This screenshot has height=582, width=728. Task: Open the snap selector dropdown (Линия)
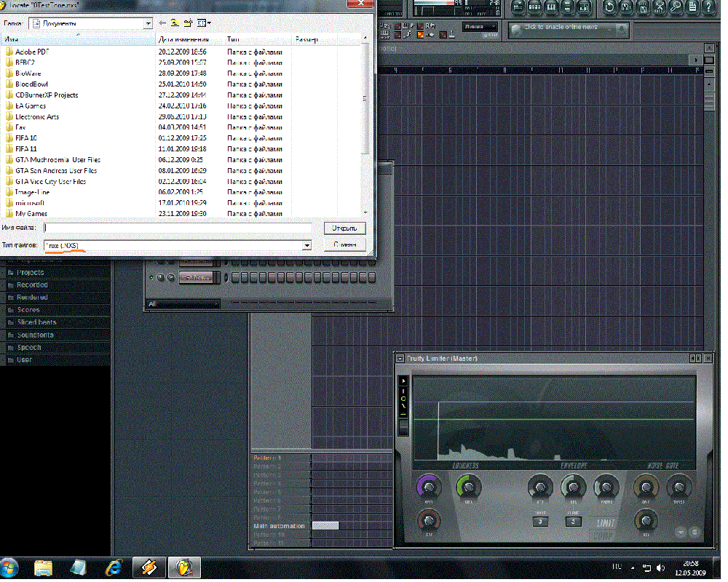(x=480, y=27)
